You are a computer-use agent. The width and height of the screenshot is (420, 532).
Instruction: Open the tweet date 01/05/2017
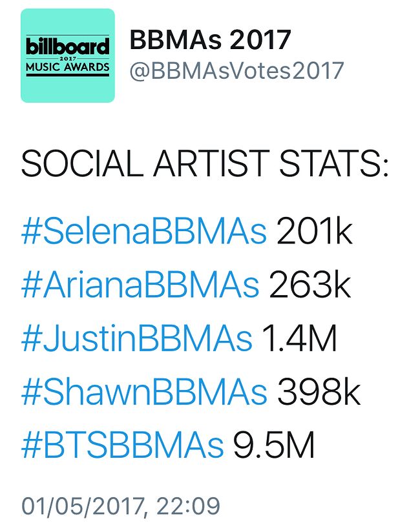(x=80, y=506)
